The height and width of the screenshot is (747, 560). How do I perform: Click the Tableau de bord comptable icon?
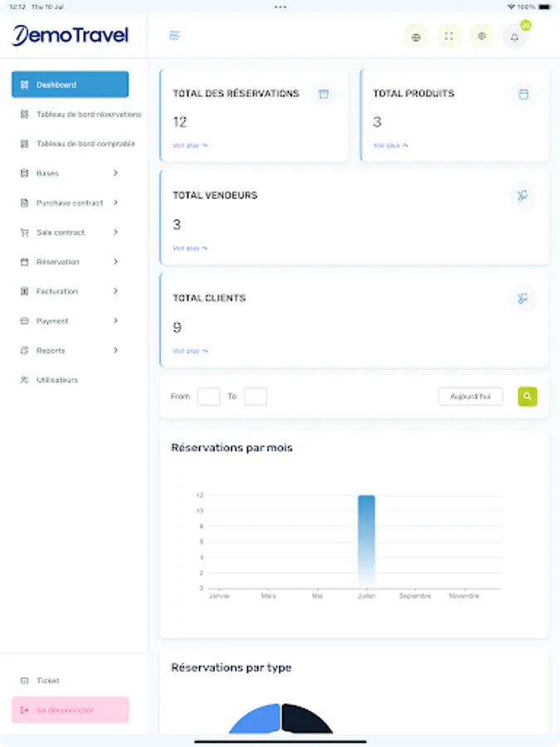[24, 144]
